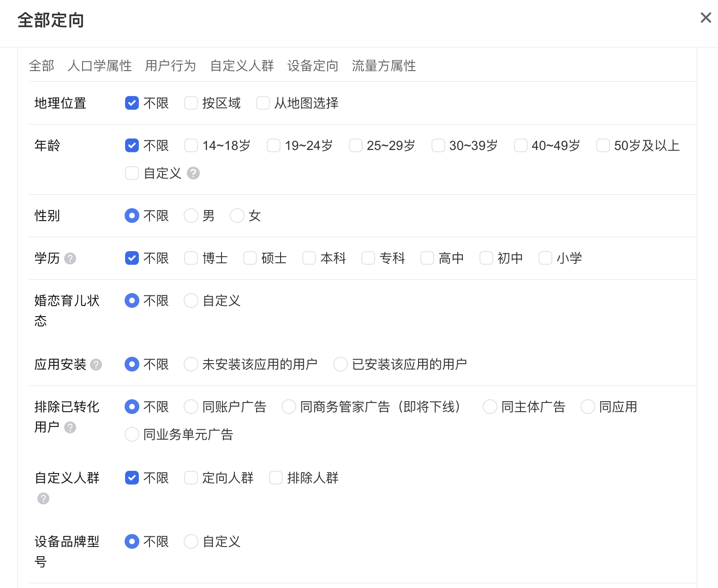Uncheck 不限 in the 年龄 row
Viewport: 718px width, 588px height.
point(132,145)
